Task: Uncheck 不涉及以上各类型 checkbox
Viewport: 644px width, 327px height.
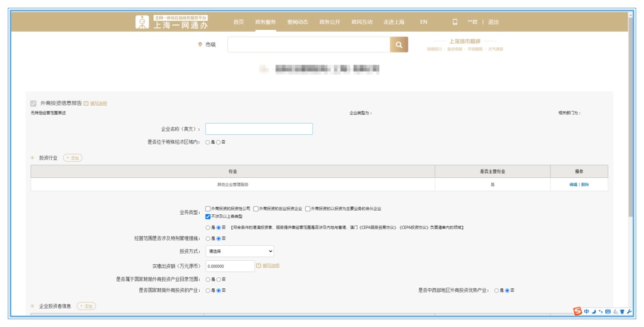Action: 208,217
